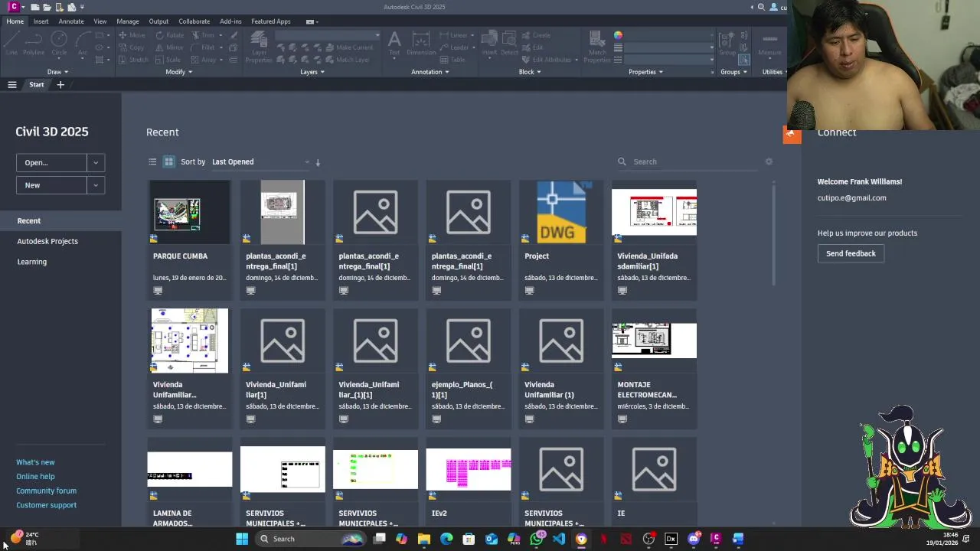Open the What's new link
980x551 pixels.
(x=35, y=462)
